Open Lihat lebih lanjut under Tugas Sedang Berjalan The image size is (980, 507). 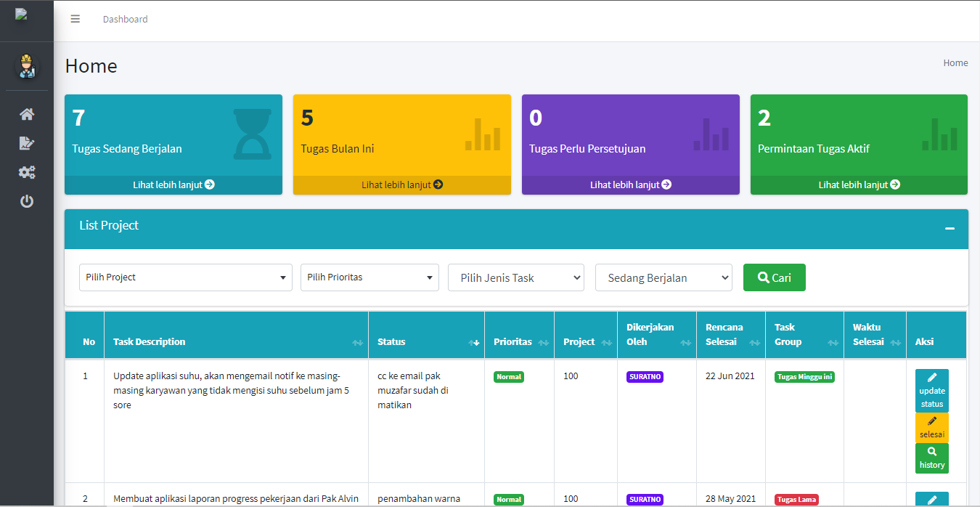pyautogui.click(x=173, y=184)
